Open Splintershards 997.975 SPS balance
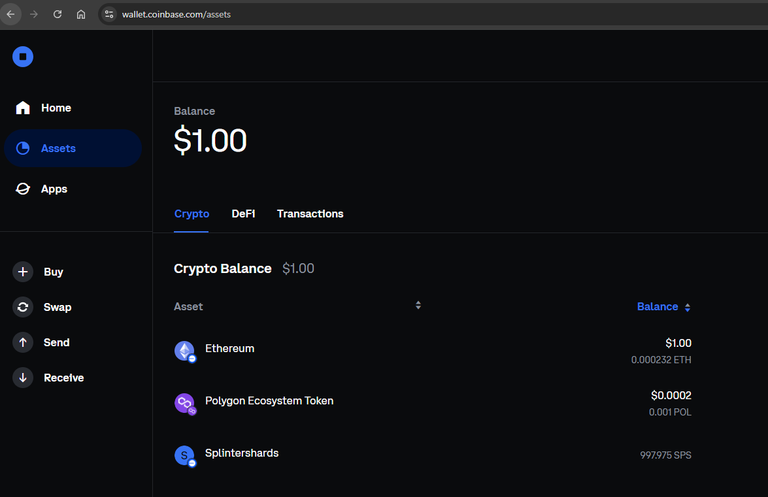This screenshot has height=497, width=768. [x=665, y=455]
